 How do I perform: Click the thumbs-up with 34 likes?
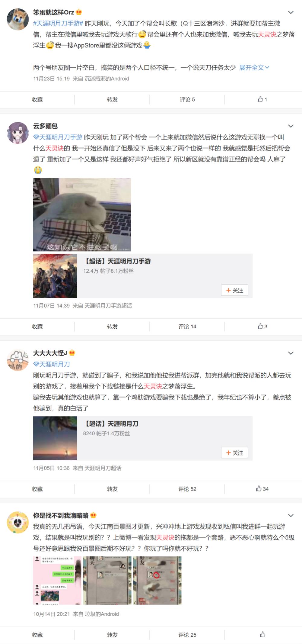click(x=262, y=489)
